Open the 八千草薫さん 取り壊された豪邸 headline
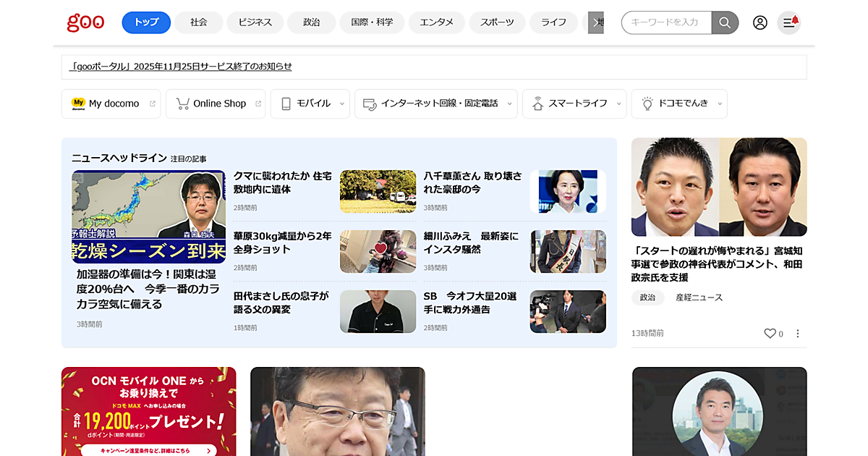This screenshot has width=868, height=456. [472, 182]
